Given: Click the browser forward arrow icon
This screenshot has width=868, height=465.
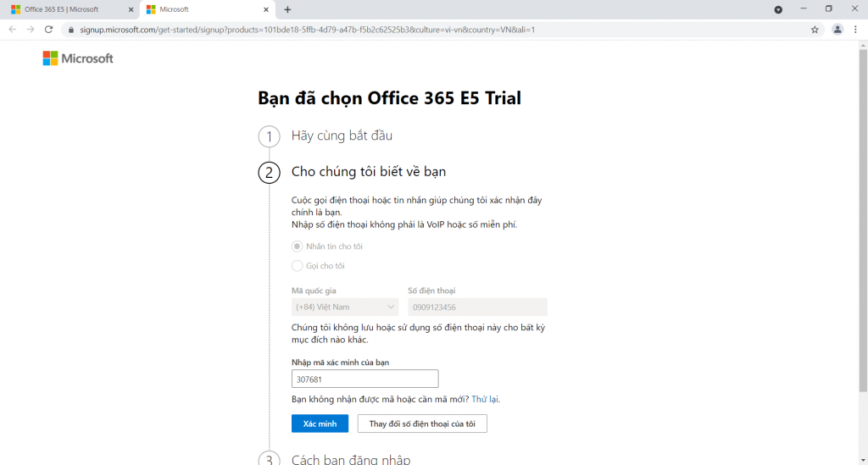Looking at the screenshot, I should [x=31, y=30].
